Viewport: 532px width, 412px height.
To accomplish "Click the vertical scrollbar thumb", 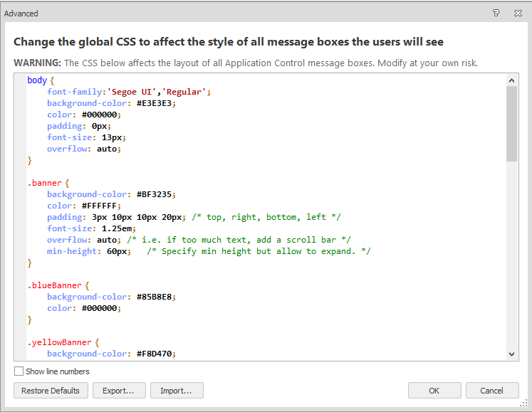I will [x=512, y=125].
